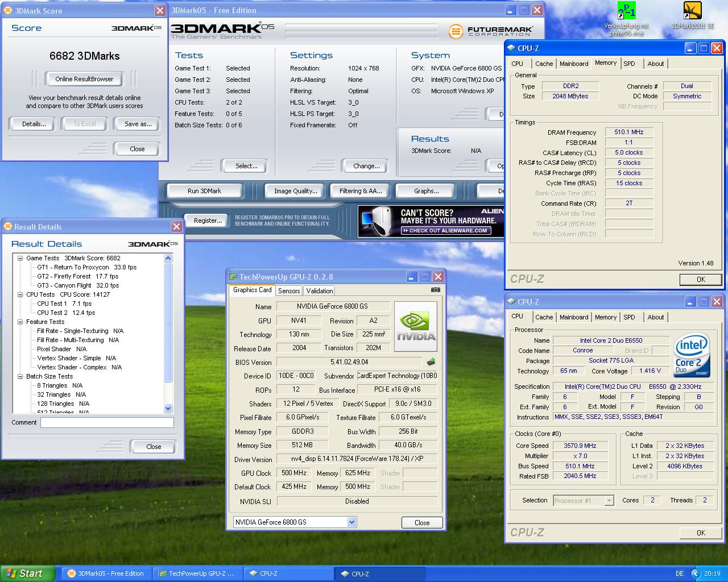Click Close in Result Details window
The height and width of the screenshot is (582, 728).
(154, 447)
